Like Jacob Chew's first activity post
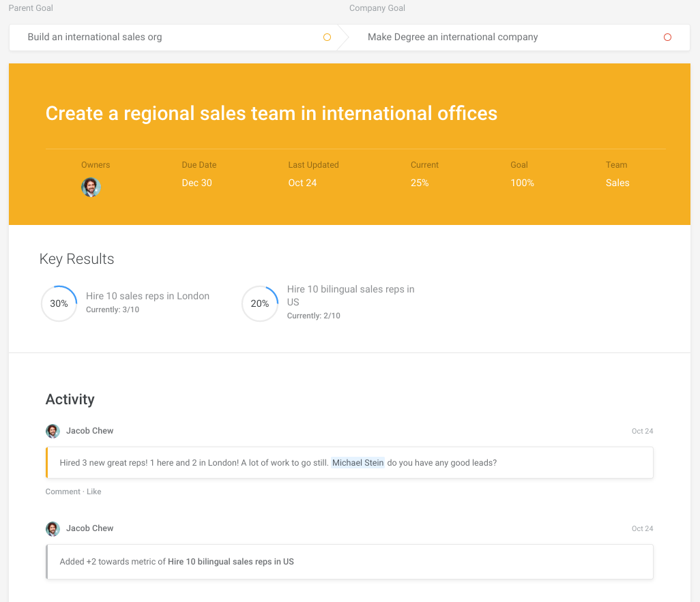 click(x=94, y=492)
